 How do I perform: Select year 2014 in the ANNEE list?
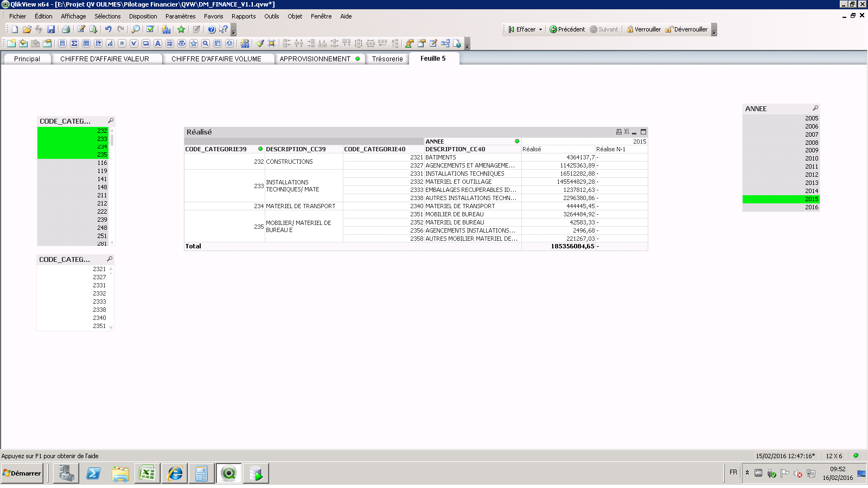pos(781,191)
